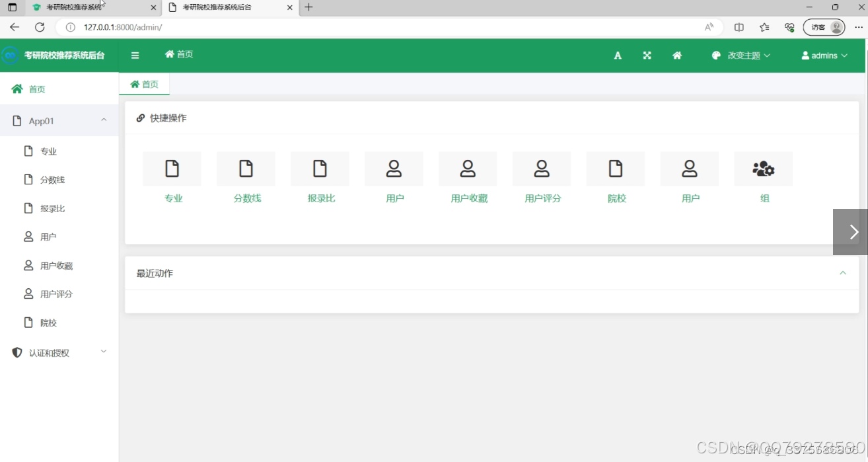The image size is (868, 462).
Task: Open the 专业 quick action file icon
Action: 172,169
